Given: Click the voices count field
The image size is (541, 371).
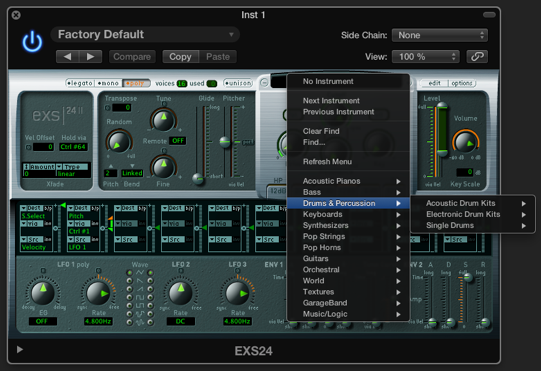Looking at the screenshot, I should (181, 84).
